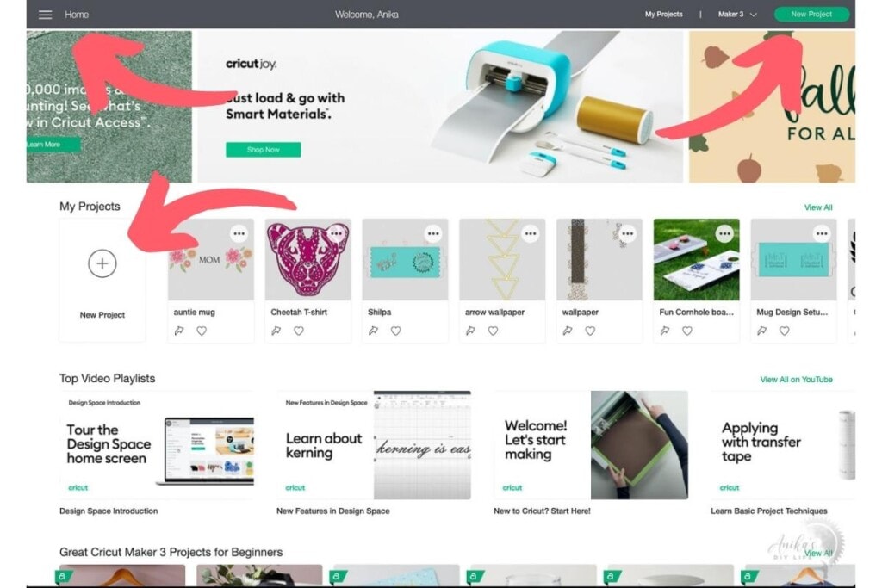Share the arrow wallpaper project
The width and height of the screenshot is (882, 588).
[470, 331]
